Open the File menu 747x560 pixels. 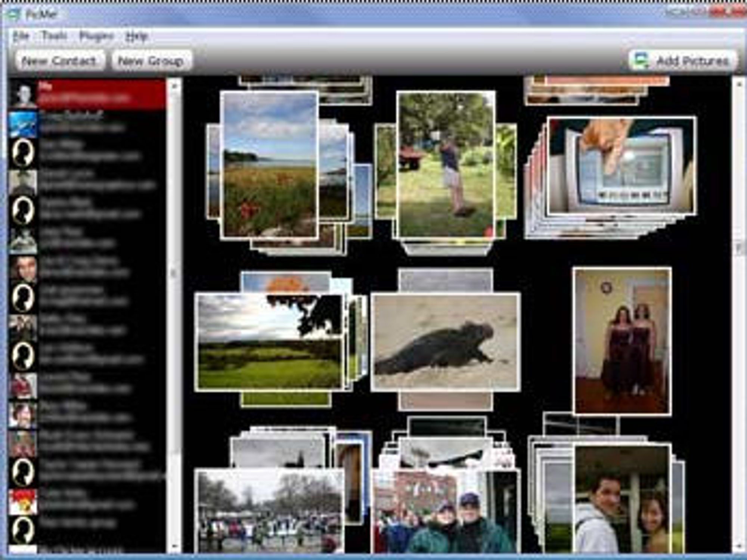tap(21, 36)
